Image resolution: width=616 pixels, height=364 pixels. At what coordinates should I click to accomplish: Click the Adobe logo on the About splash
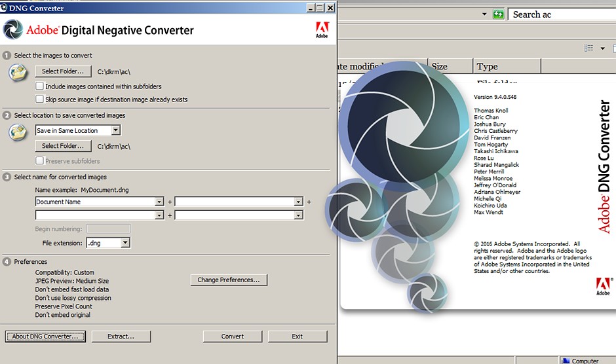[x=604, y=286]
